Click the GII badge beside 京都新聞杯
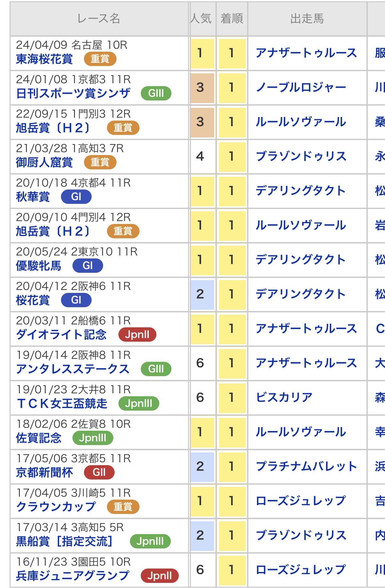 tap(99, 472)
